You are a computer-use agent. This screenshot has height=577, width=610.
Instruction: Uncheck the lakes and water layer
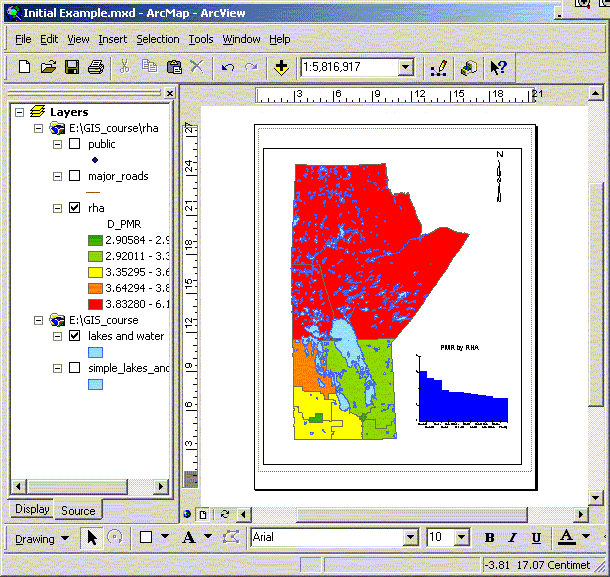coord(74,336)
